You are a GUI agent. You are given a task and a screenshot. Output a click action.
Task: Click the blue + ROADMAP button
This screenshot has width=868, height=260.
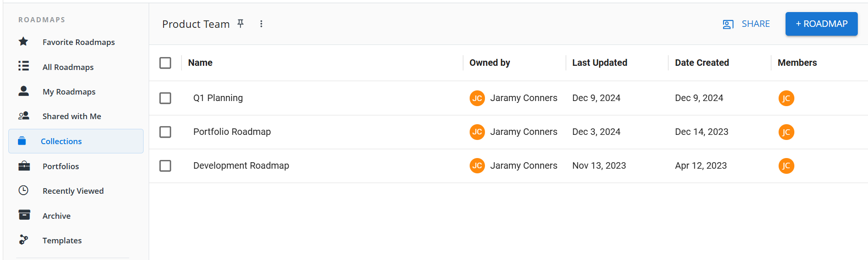tap(821, 24)
